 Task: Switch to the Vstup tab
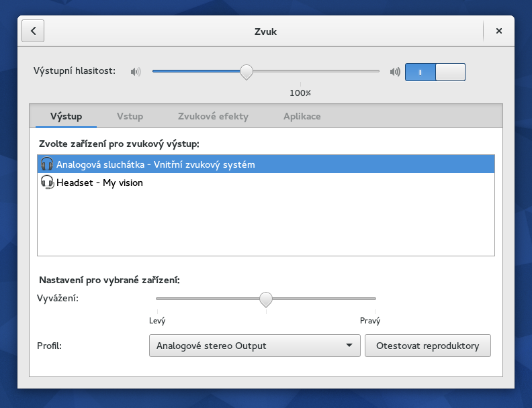pyautogui.click(x=130, y=116)
